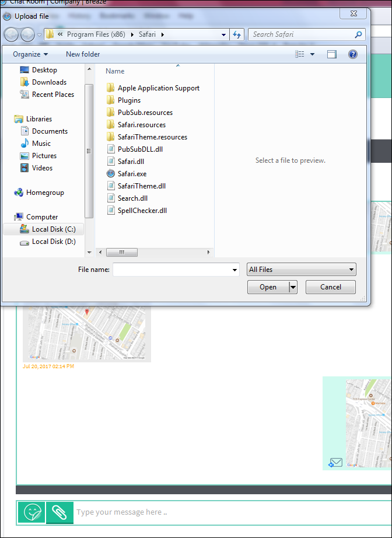Click the search magnifier icon
Image resolution: width=392 pixels, height=538 pixels.
358,34
